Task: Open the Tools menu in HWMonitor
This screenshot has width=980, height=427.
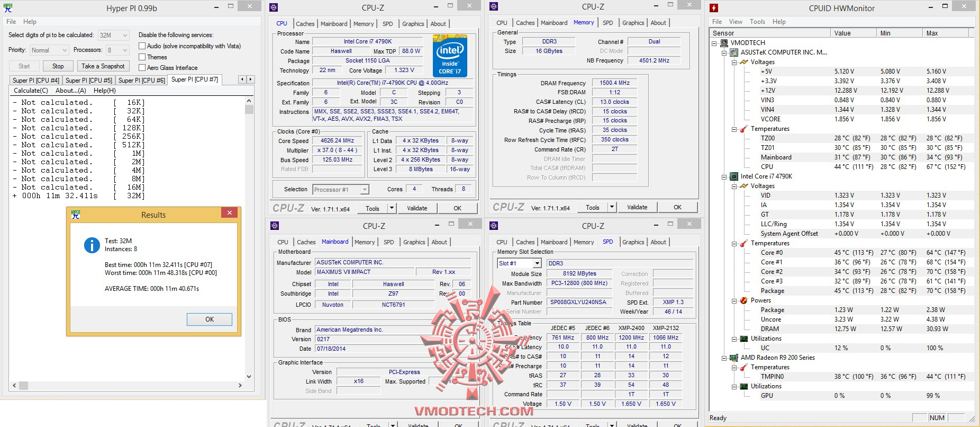Action: (757, 22)
